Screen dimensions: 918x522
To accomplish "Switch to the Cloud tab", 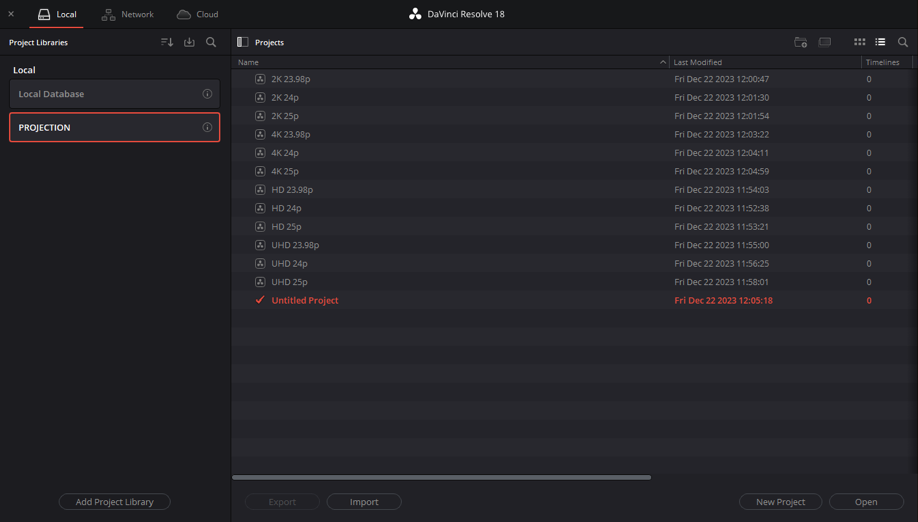I will click(x=198, y=14).
